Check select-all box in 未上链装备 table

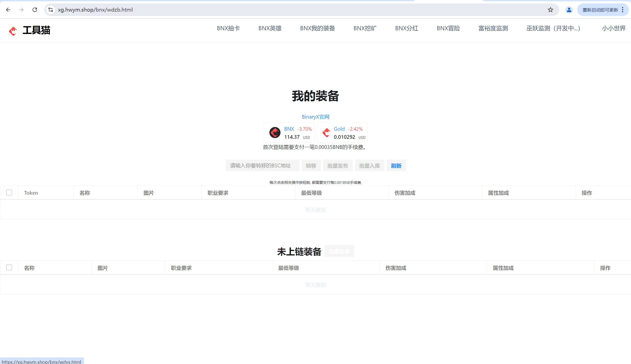click(9, 268)
